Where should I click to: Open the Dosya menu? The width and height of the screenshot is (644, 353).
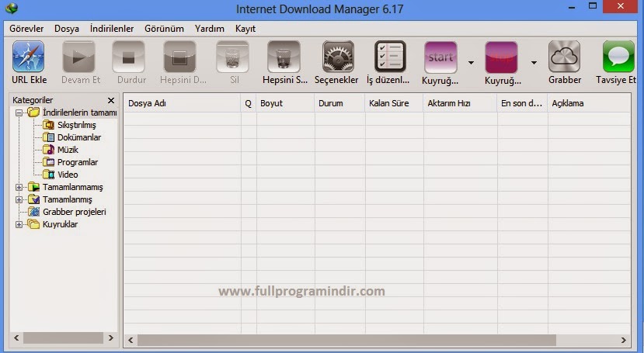coord(67,29)
